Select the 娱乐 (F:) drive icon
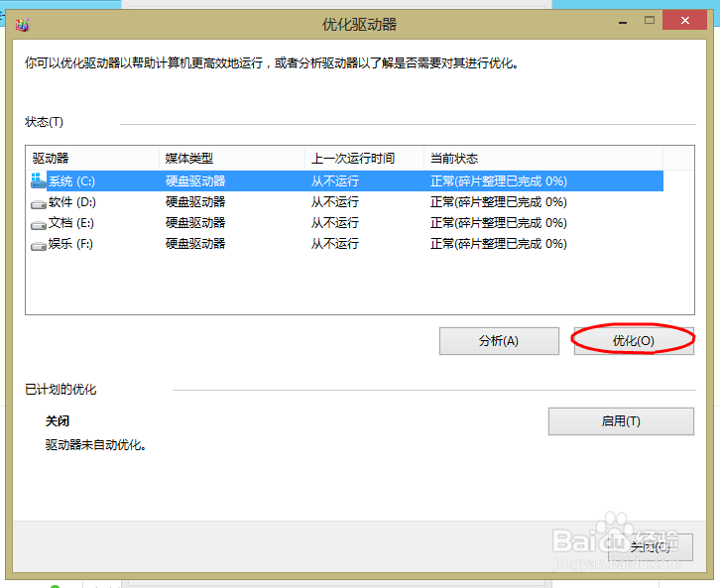The width and height of the screenshot is (720, 588). point(38,246)
